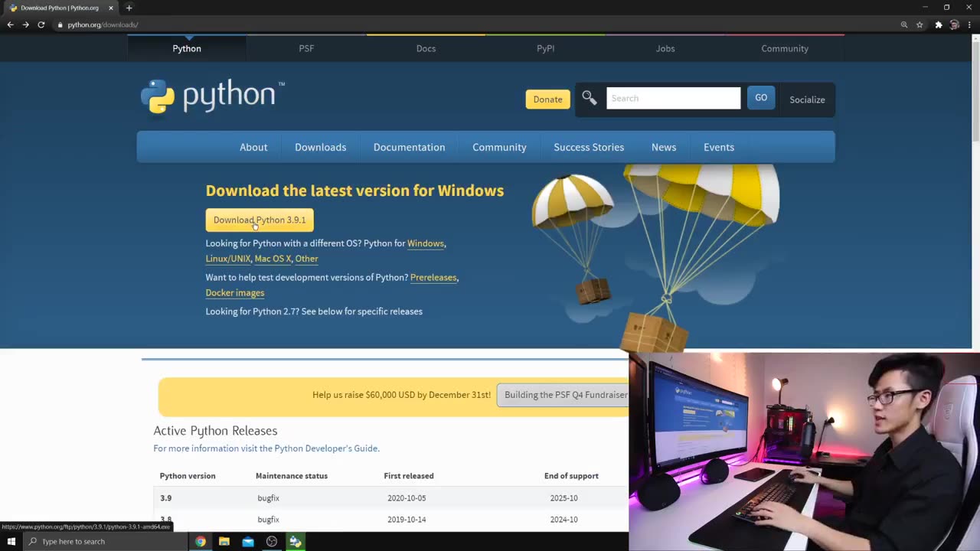Viewport: 980px width, 551px height.
Task: Open the Community item in main navigation
Action: click(499, 147)
